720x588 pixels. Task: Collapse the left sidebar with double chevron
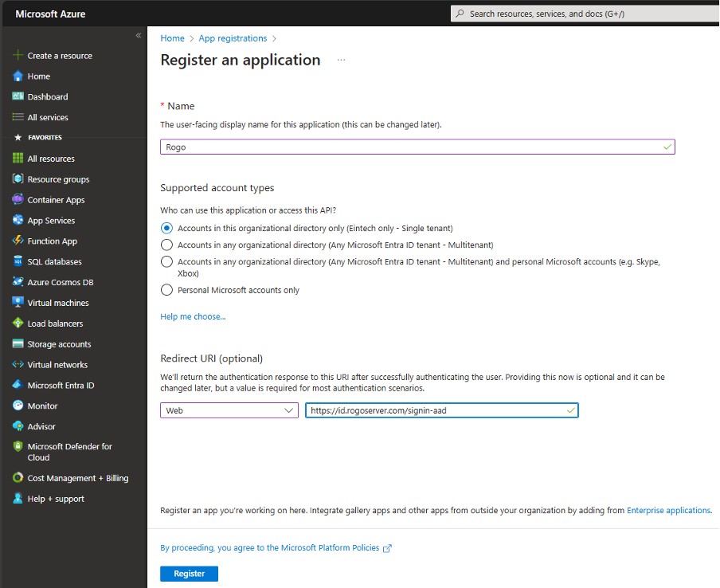tap(139, 36)
